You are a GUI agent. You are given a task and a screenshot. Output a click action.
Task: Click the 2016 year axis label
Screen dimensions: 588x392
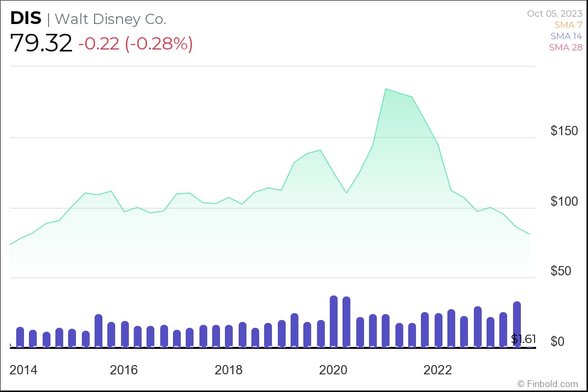124,370
